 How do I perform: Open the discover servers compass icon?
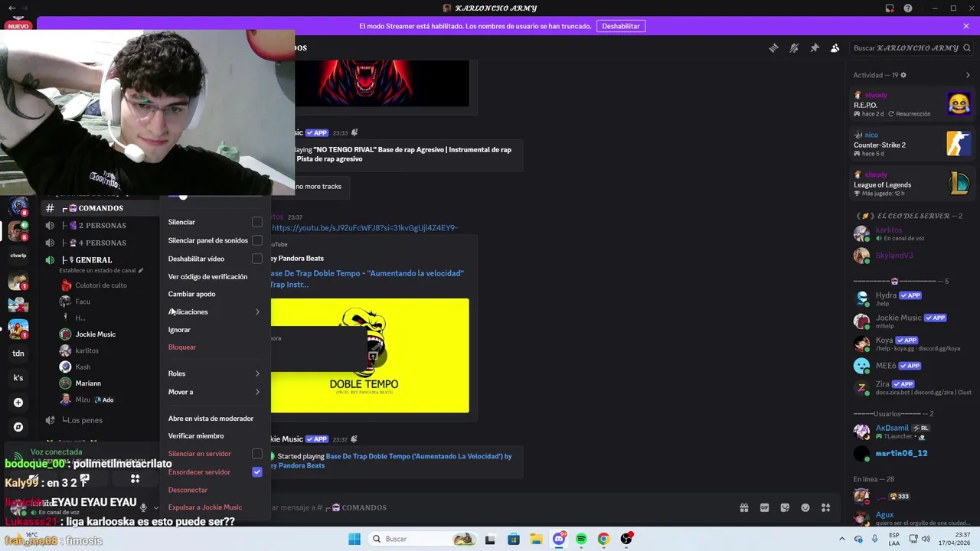tap(18, 427)
